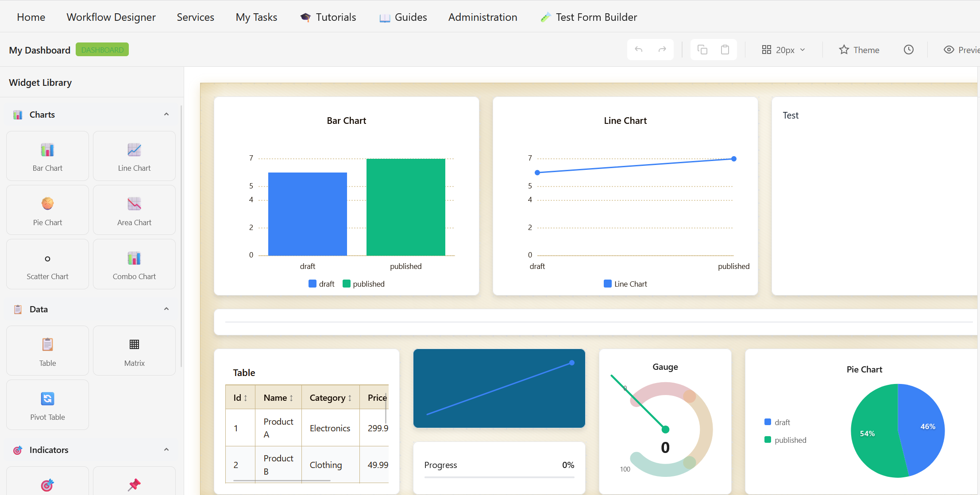Screen dimensions: 980x495
Task: Add the Table widget from library
Action: click(x=47, y=351)
